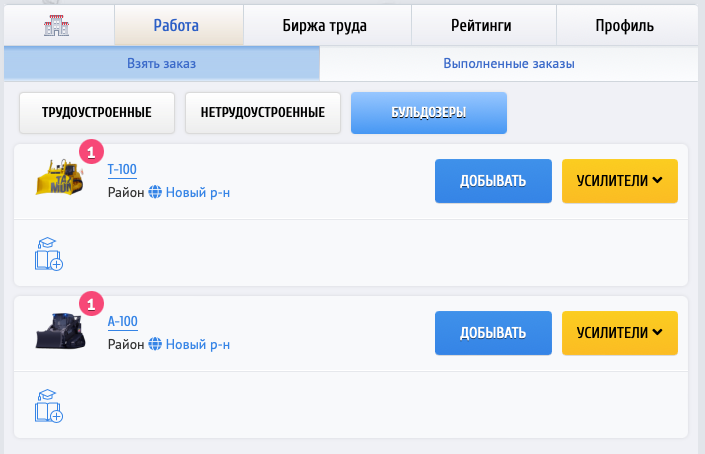Select the Бульдозеры filter button
705x454 pixels.
pyautogui.click(x=428, y=113)
